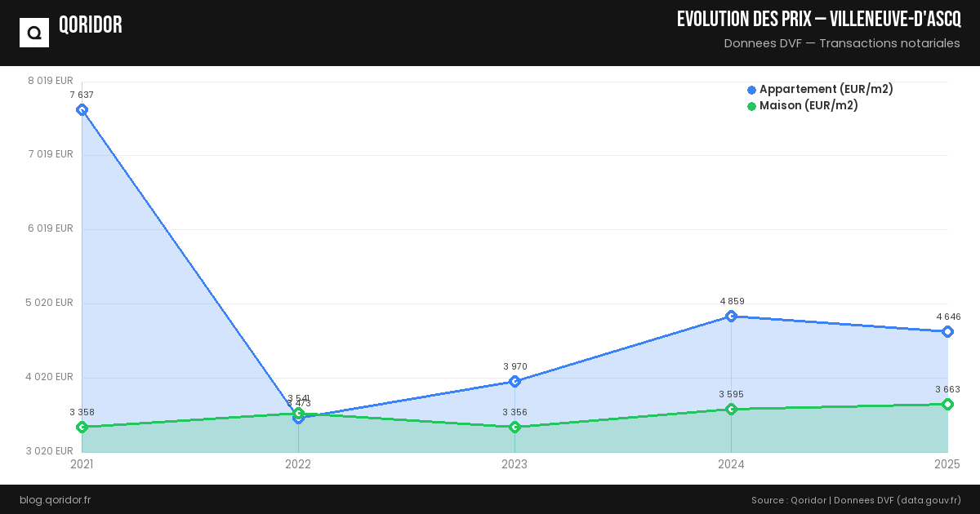Select the 2025 Maison point at 3 663
The image size is (980, 514).
click(x=947, y=405)
